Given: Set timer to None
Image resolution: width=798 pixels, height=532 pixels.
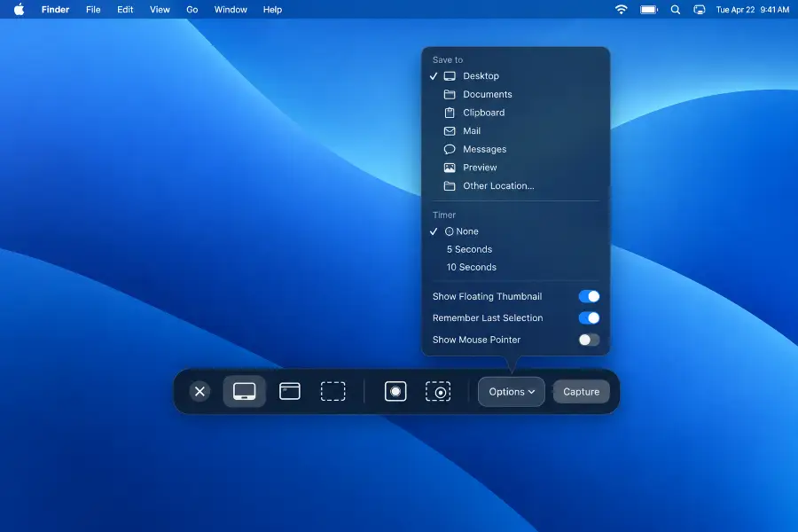Looking at the screenshot, I should coord(515,231).
